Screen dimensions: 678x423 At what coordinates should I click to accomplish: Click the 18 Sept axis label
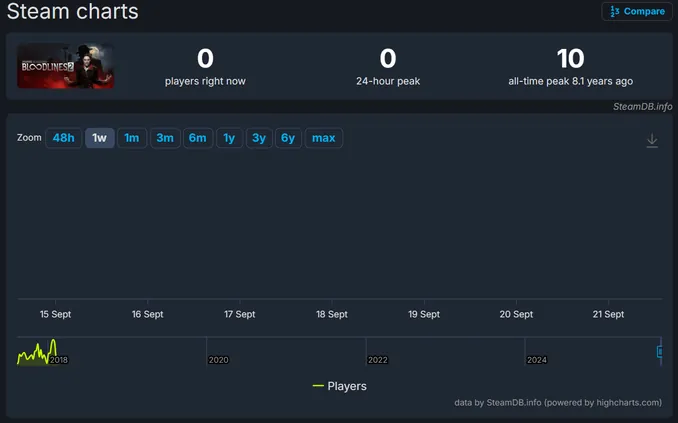point(332,314)
